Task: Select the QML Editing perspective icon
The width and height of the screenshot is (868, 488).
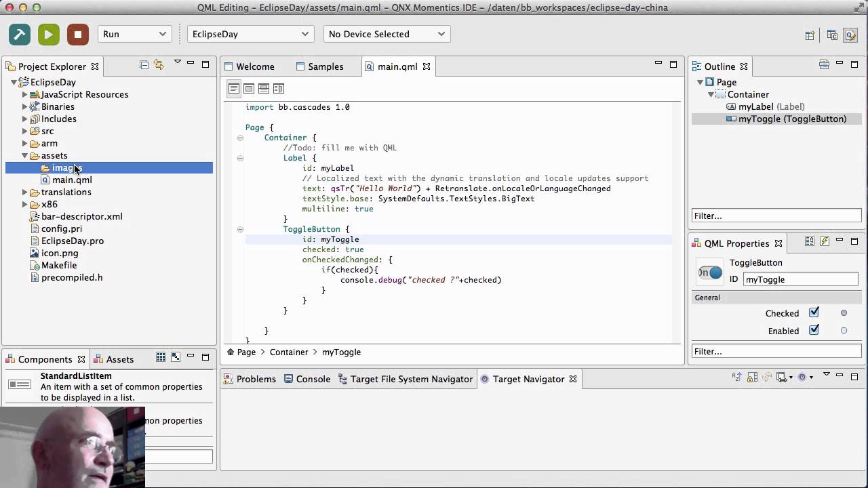Action: click(850, 35)
